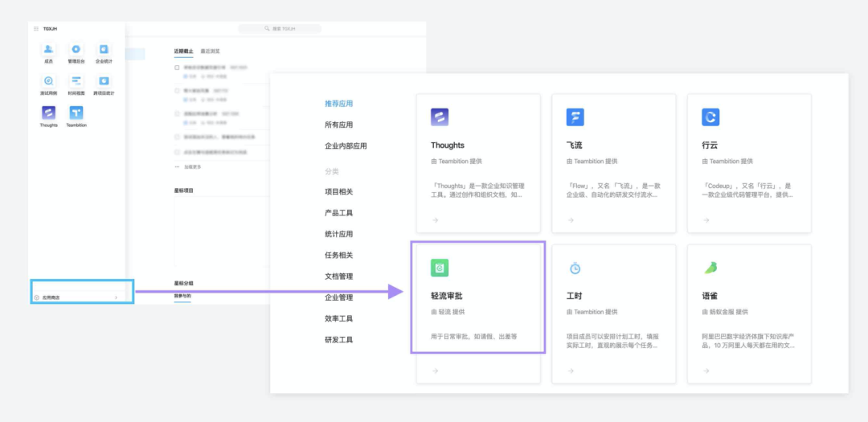
Task: Click the blue 行云 card logo
Action: (x=710, y=117)
